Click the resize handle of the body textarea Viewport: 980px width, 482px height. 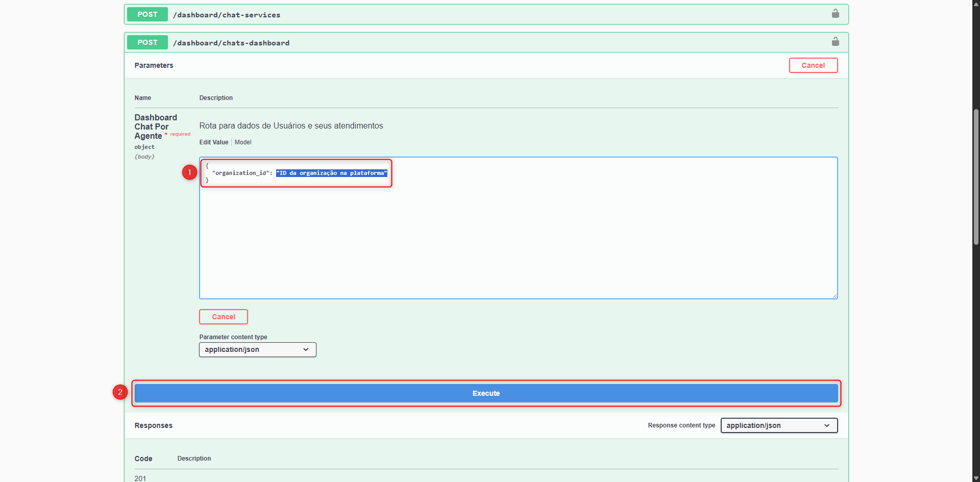coord(834,295)
